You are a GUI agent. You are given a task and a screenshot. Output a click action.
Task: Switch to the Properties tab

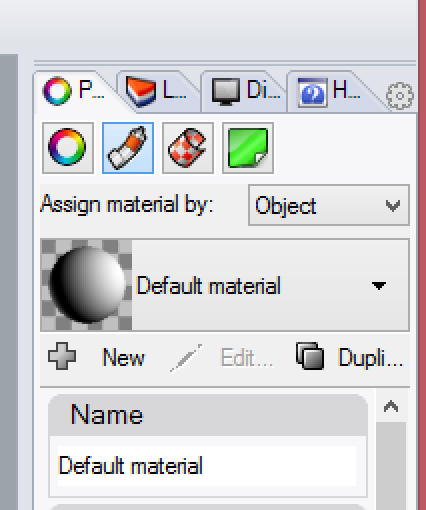pyautogui.click(x=74, y=91)
